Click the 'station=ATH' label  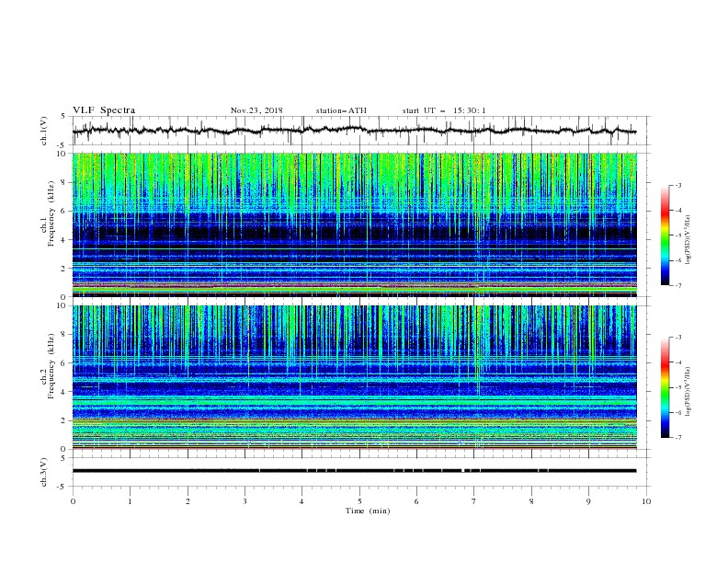(341, 110)
